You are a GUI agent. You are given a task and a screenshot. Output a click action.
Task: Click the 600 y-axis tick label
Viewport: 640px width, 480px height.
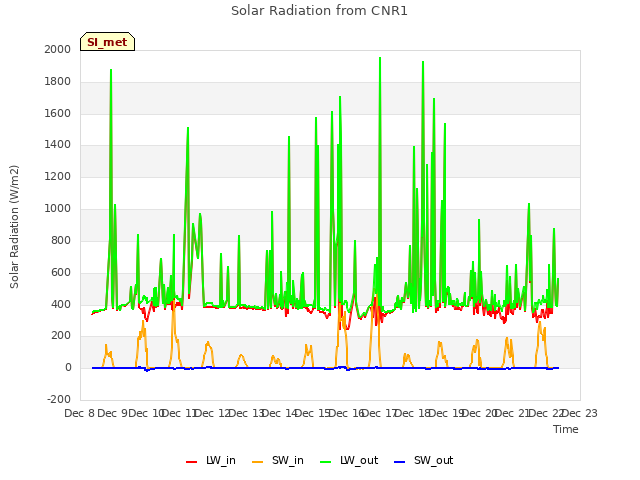[x=61, y=272]
